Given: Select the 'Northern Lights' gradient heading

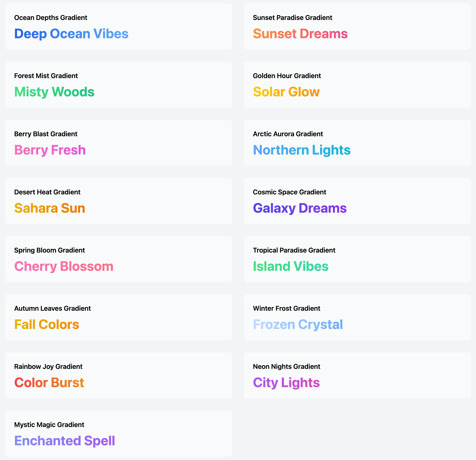Looking at the screenshot, I should tap(302, 150).
